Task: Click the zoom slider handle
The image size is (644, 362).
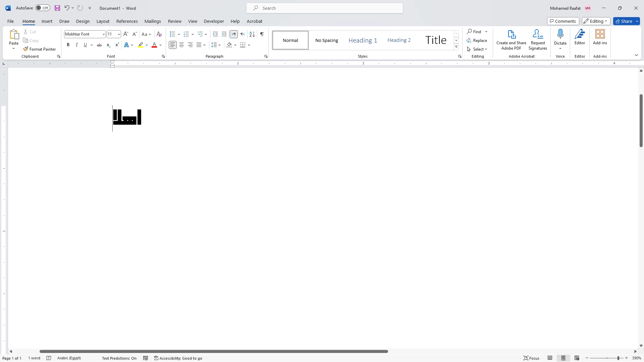Action: (618, 358)
